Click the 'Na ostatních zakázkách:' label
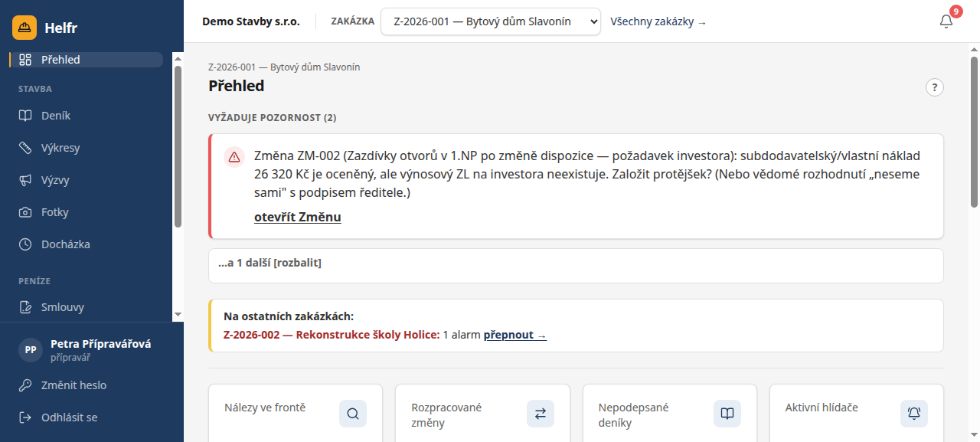This screenshot has width=980, height=442. [x=289, y=316]
